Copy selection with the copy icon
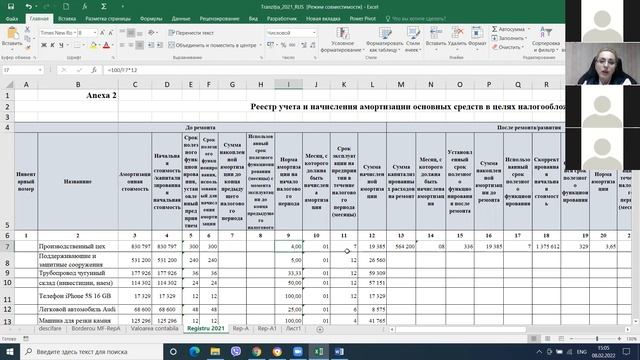 tap(27, 38)
